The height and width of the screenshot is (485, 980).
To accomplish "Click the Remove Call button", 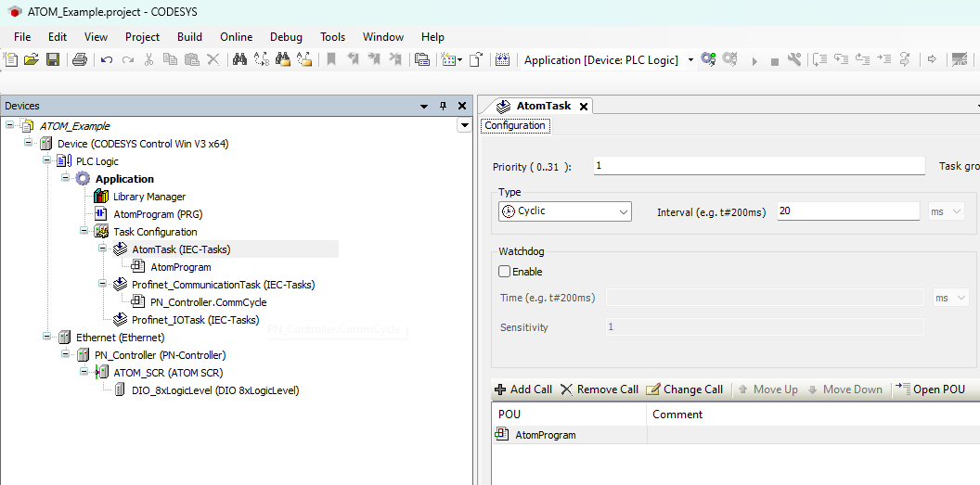I will (600, 389).
